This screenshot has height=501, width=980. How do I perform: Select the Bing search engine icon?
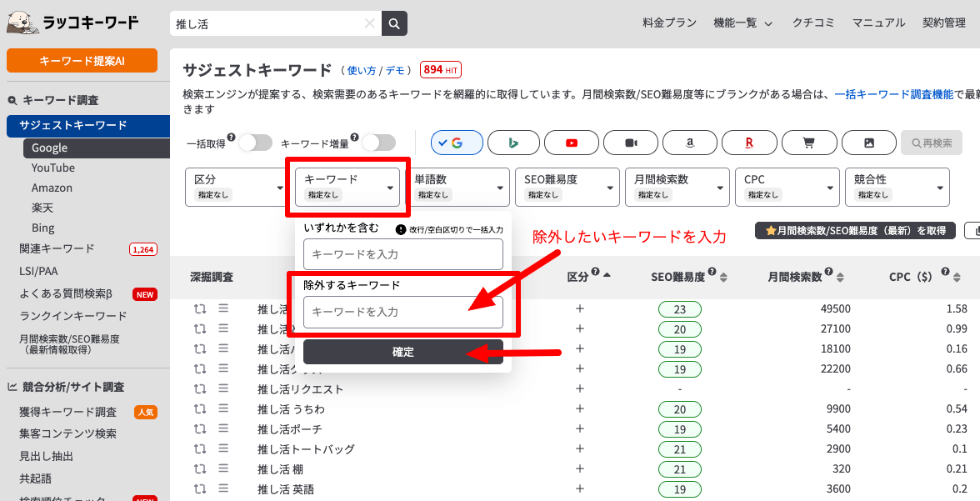tap(514, 143)
